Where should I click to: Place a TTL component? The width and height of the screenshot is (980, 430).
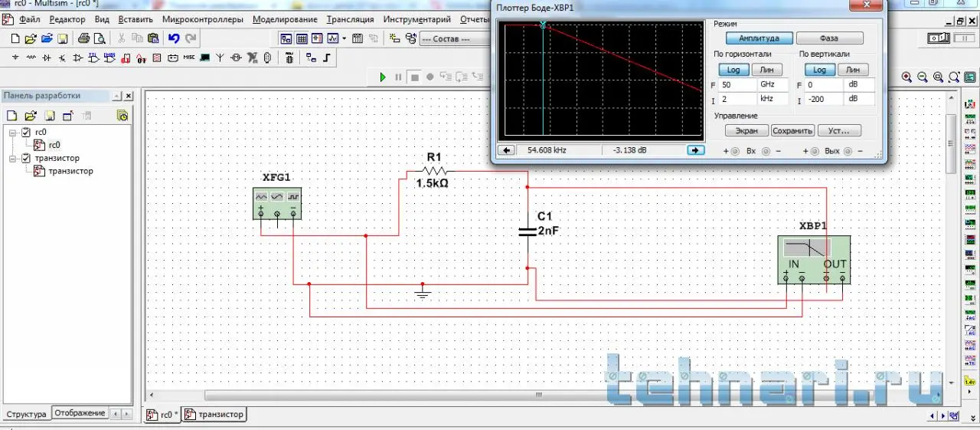tap(93, 57)
